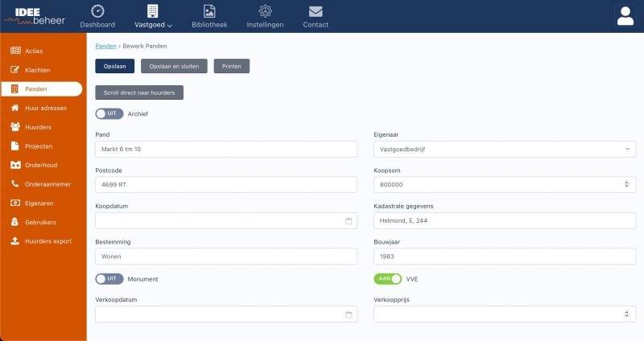Open Instellingen gear icon
The image size is (644, 341).
click(265, 11)
